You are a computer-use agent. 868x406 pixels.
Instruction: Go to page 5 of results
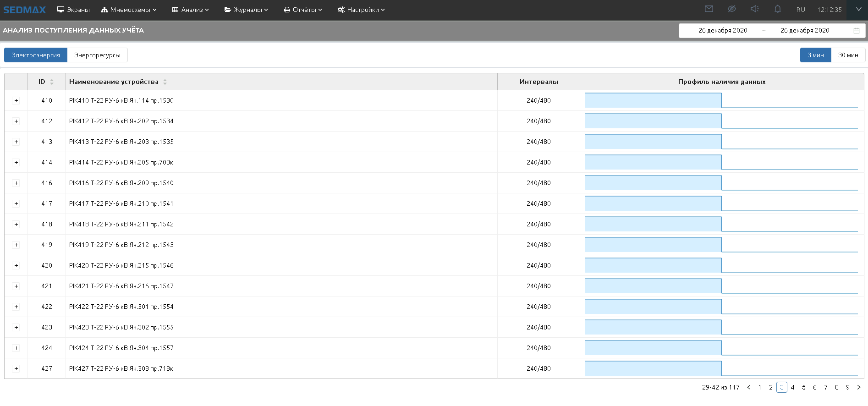[x=803, y=387]
